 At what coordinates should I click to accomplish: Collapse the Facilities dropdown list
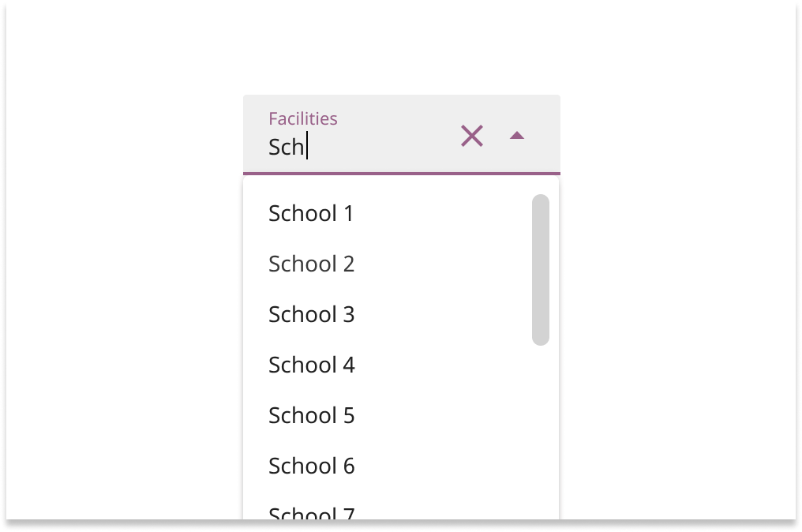coord(517,136)
